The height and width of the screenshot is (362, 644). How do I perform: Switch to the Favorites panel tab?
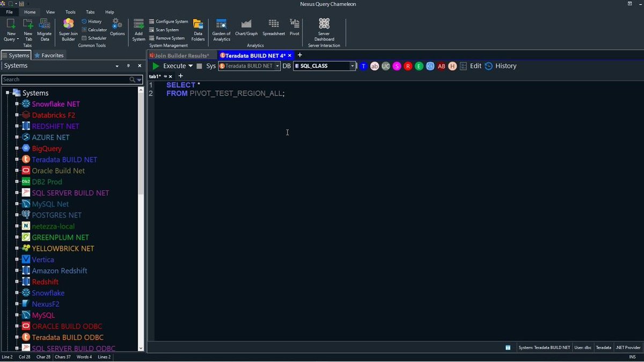pos(49,55)
